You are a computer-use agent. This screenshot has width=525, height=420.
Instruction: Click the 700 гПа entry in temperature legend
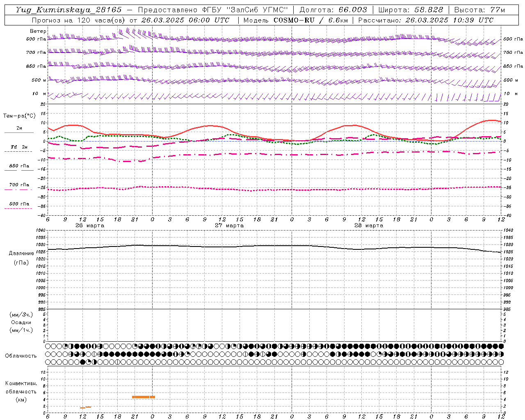coord(19,185)
